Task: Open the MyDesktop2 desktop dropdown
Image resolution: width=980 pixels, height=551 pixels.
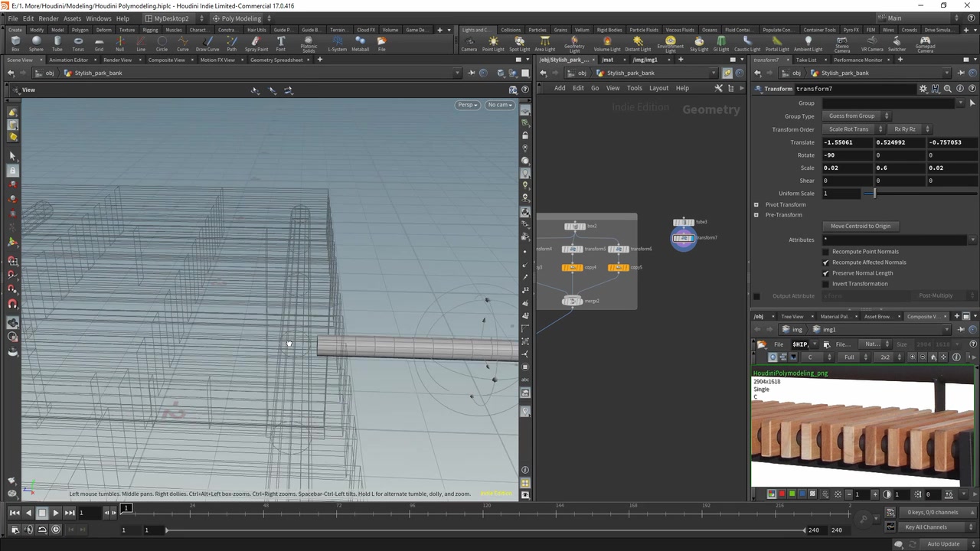Action: coord(175,18)
